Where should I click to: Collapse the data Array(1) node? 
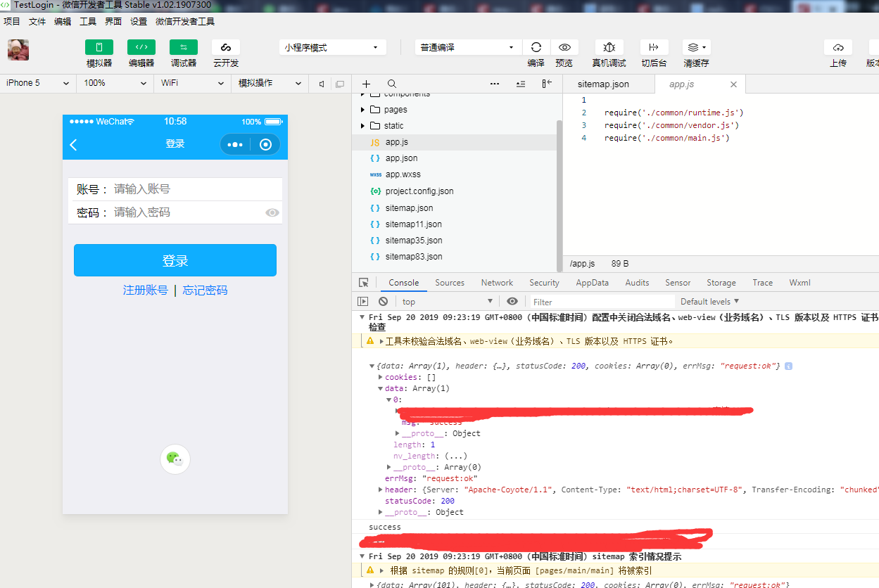[x=381, y=388]
